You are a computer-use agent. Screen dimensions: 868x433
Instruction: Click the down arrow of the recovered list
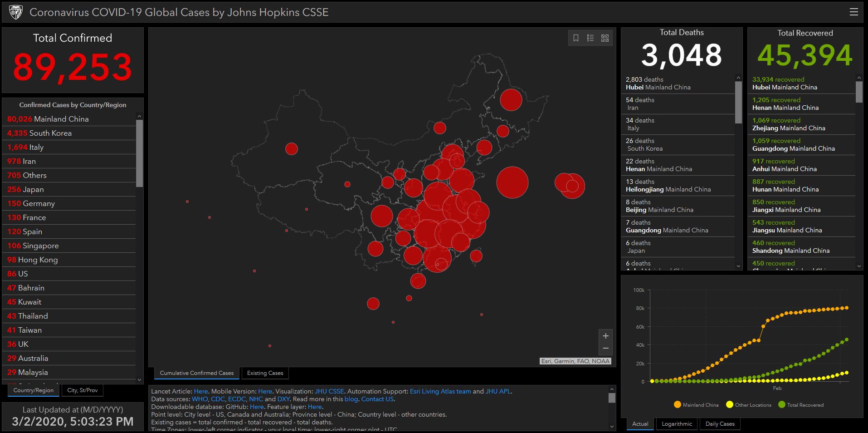click(859, 266)
